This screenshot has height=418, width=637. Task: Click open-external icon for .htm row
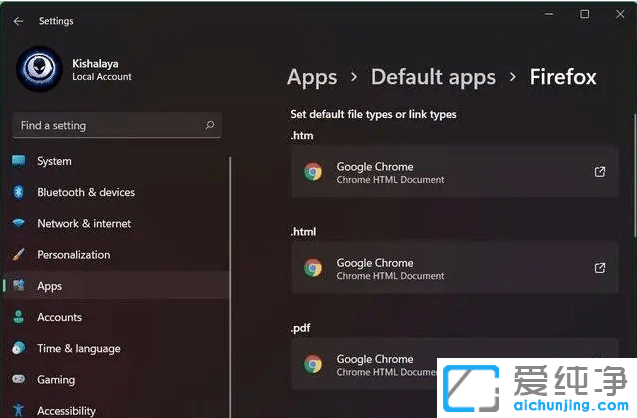(600, 171)
